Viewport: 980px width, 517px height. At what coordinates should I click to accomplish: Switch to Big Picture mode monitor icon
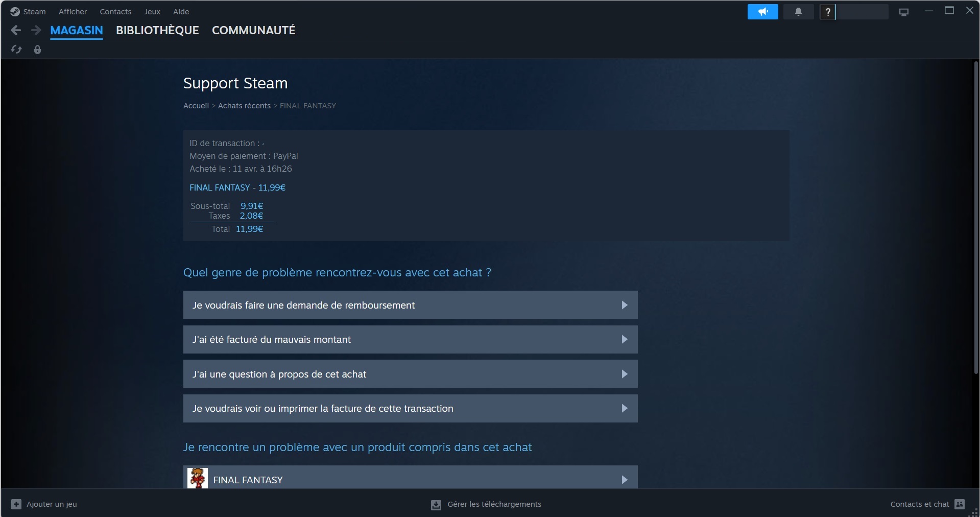pos(904,12)
